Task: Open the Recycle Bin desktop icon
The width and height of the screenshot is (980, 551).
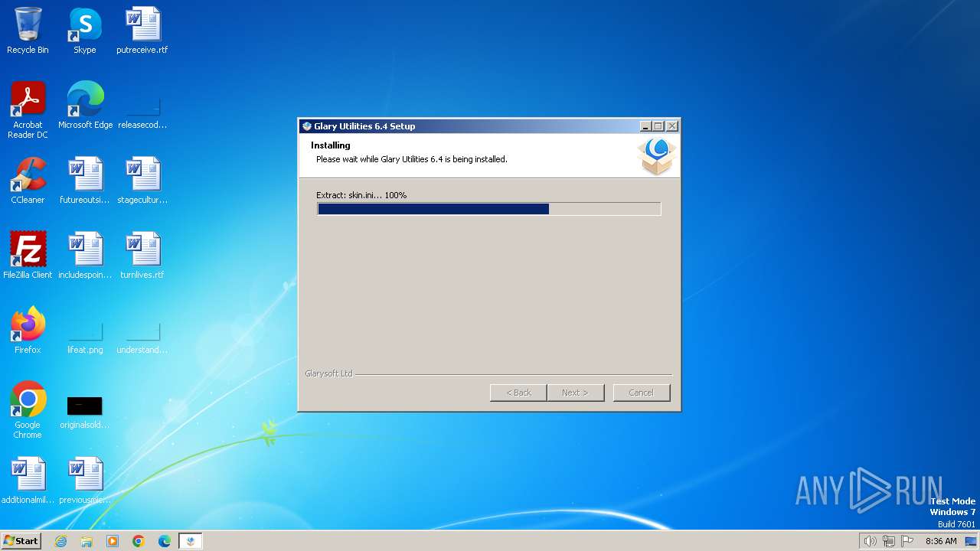Action: (x=28, y=31)
